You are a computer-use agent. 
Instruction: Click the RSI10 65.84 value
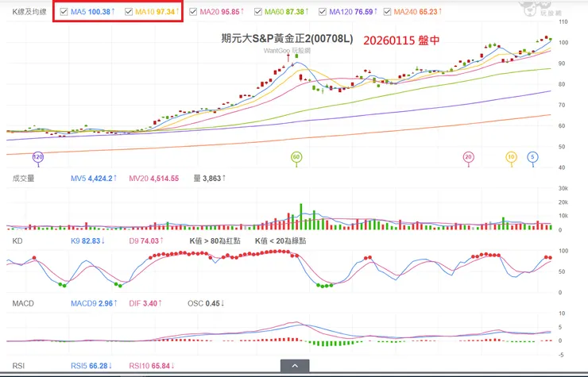152,366
